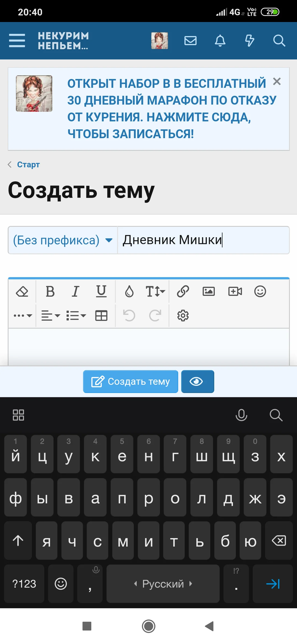Toggle underline formatting
The image size is (297, 644).
click(101, 291)
